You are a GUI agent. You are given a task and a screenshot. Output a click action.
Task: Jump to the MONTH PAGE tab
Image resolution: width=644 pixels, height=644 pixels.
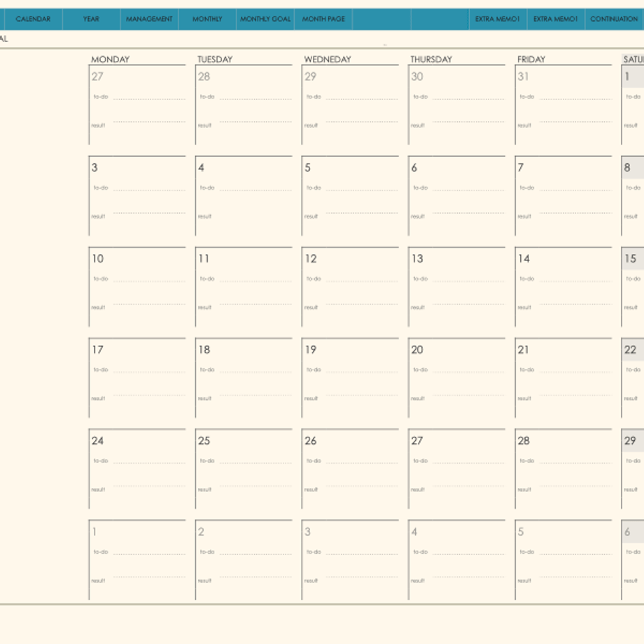click(323, 19)
